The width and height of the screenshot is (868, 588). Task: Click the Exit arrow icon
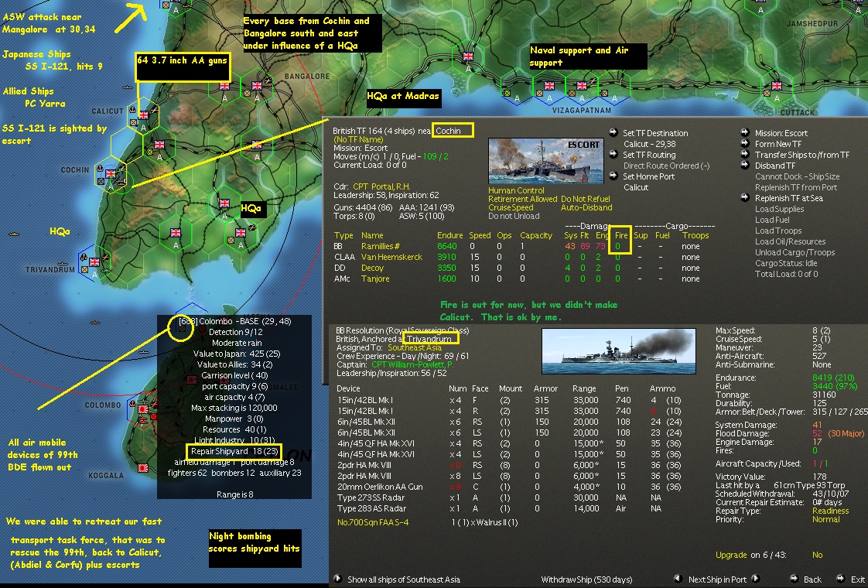point(840,579)
